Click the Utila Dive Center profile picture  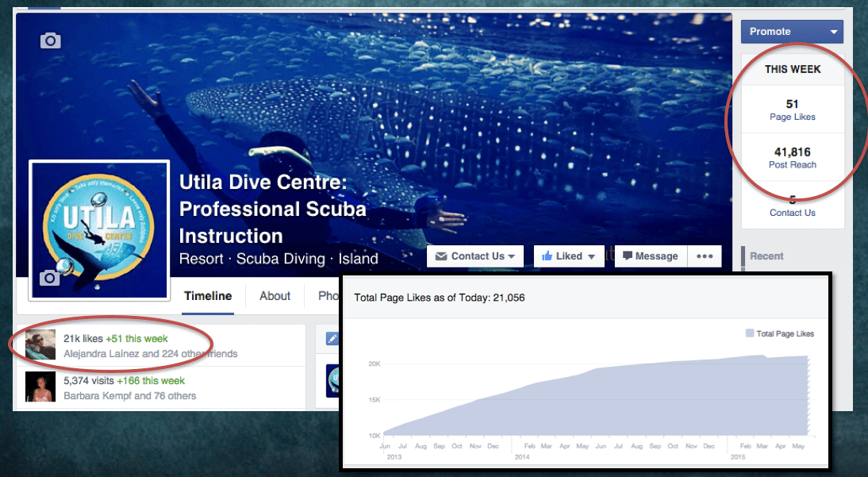pos(100,230)
